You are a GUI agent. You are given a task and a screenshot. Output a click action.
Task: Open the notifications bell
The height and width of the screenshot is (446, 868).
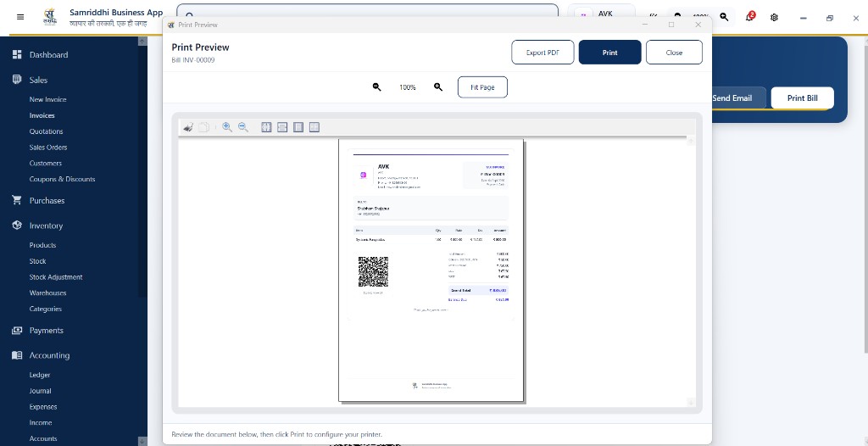tap(749, 17)
